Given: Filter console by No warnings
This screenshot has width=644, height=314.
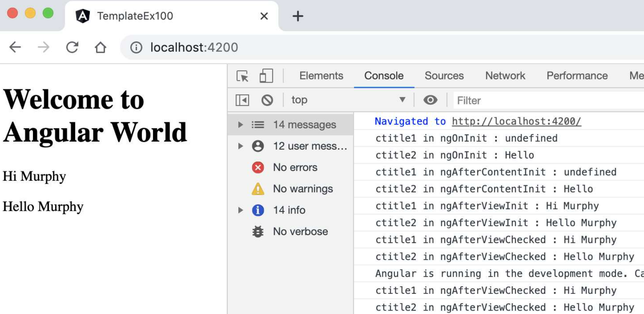Looking at the screenshot, I should pos(303,189).
